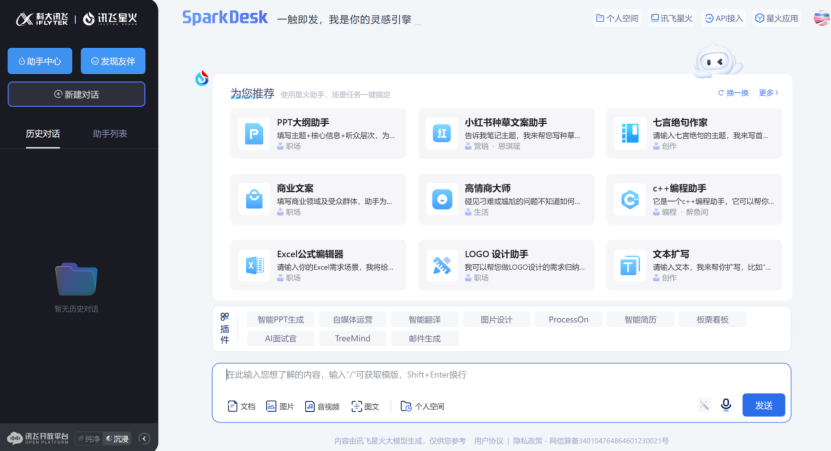This screenshot has height=451, width=831.
Task: Open the 七言绝句作家 book icon
Action: [630, 134]
